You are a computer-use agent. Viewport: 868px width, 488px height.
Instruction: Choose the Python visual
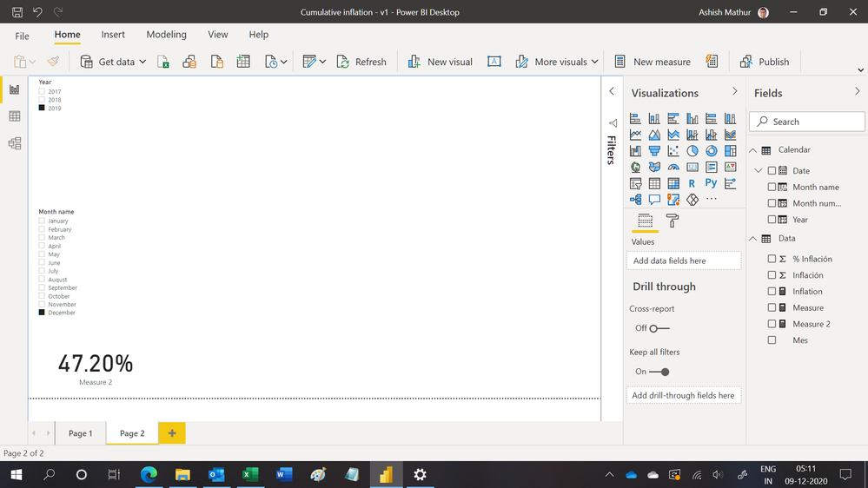[x=712, y=183]
